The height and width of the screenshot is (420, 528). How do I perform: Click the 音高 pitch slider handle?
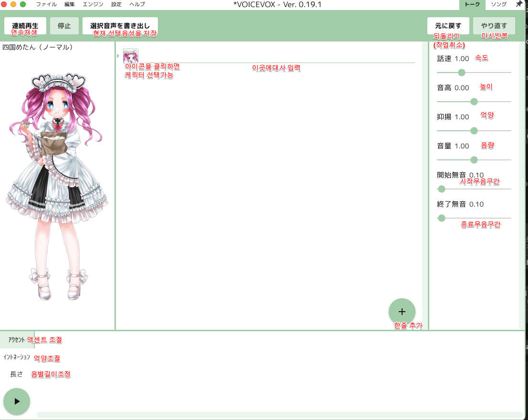(x=474, y=102)
